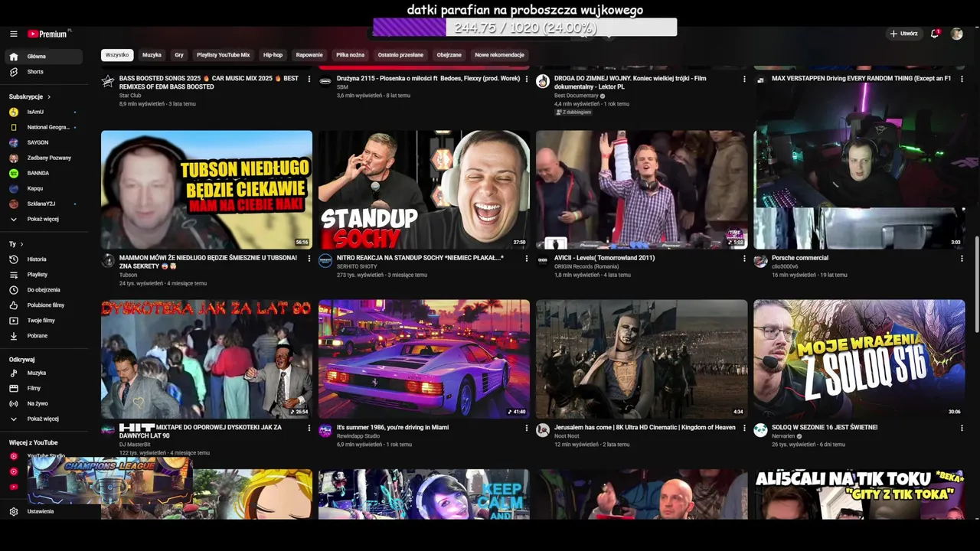Open Noot Noot channel avatar
Image resolution: width=980 pixels, height=551 pixels.
coord(543,430)
